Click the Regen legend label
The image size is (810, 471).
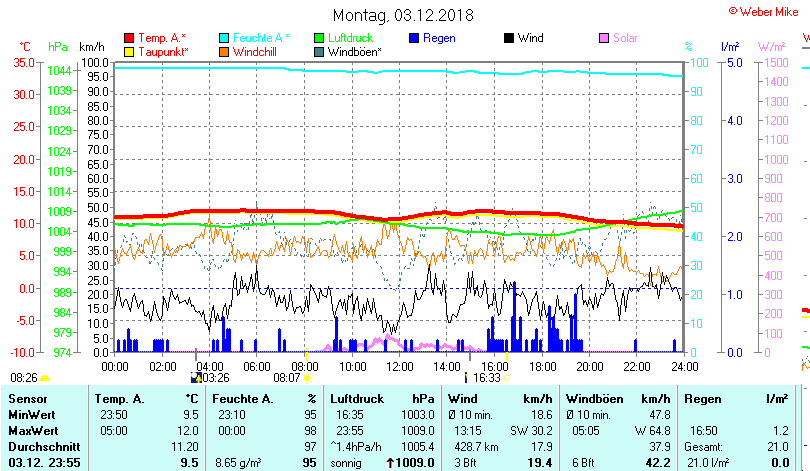(x=439, y=38)
